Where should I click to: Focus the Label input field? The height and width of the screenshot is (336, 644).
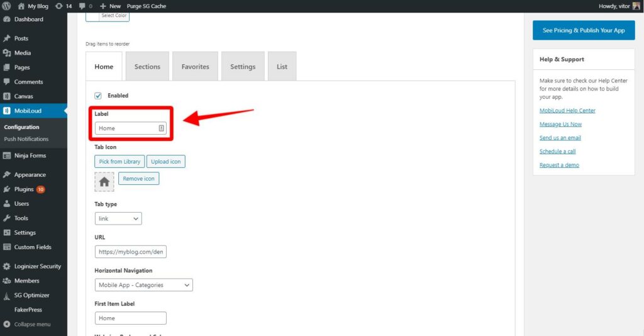tap(131, 128)
